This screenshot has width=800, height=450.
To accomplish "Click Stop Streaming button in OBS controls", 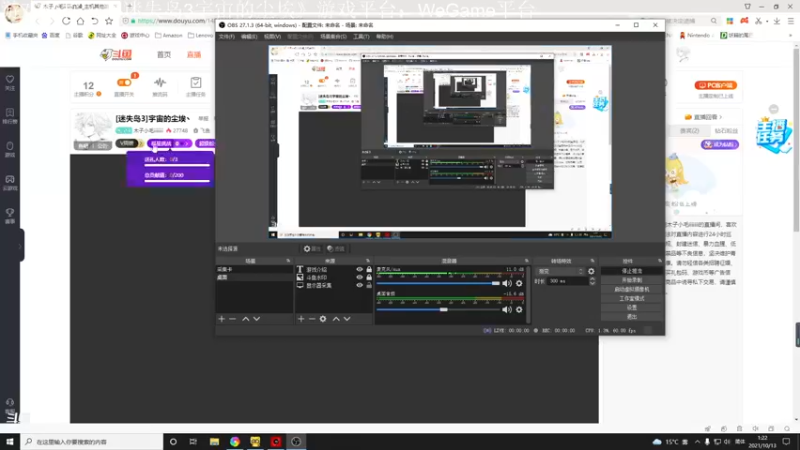I will (x=632, y=271).
